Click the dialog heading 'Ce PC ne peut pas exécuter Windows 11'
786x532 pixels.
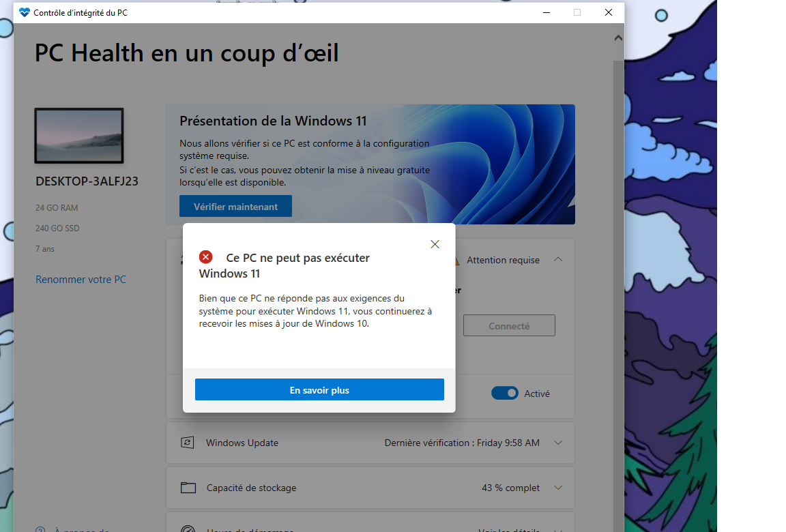point(285,265)
